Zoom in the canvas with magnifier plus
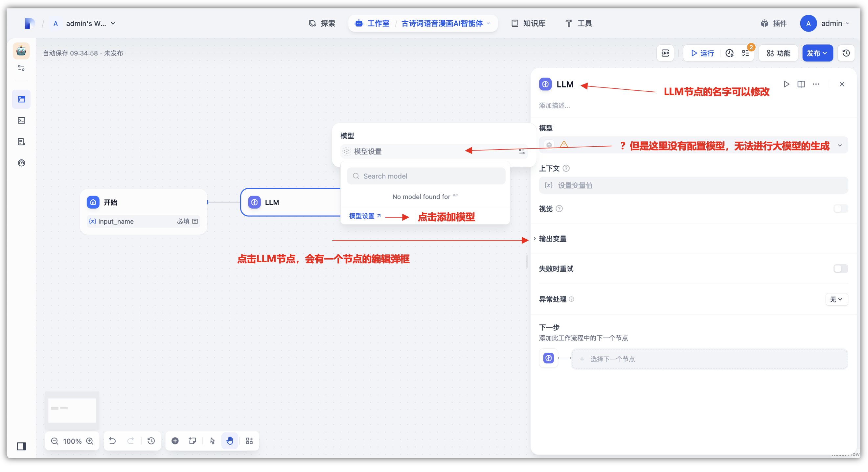868x472 pixels. pyautogui.click(x=90, y=441)
